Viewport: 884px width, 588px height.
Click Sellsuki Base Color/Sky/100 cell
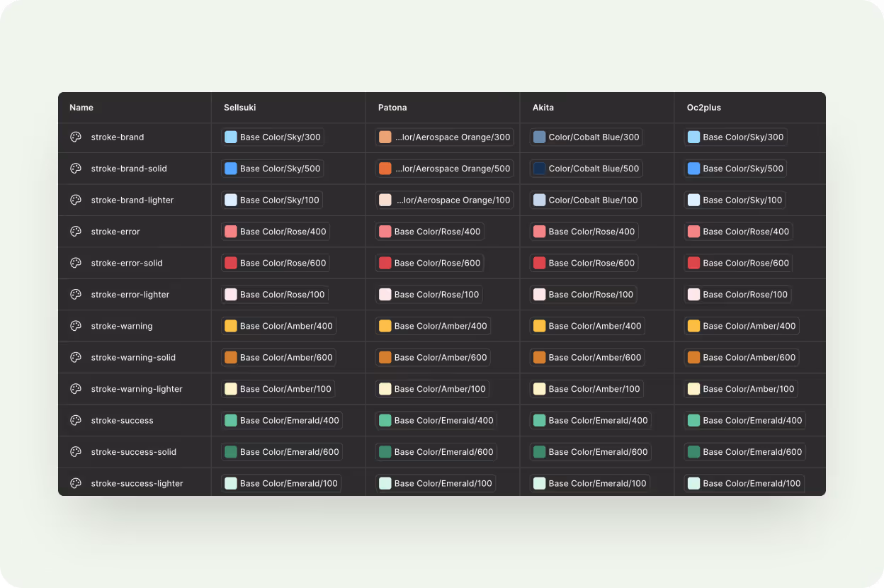click(x=271, y=200)
